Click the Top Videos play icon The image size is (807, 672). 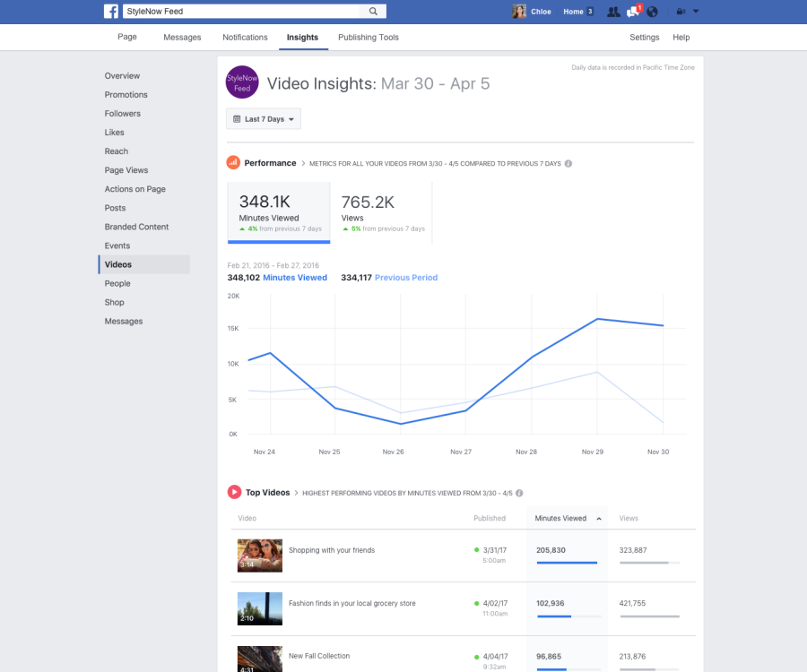pos(232,492)
